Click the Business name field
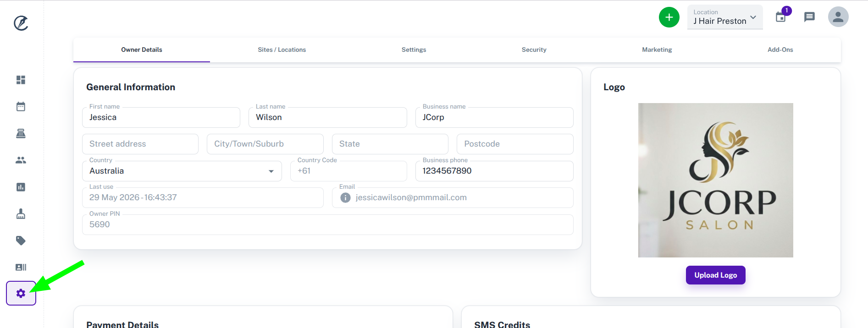Image resolution: width=868 pixels, height=328 pixels. tap(494, 117)
